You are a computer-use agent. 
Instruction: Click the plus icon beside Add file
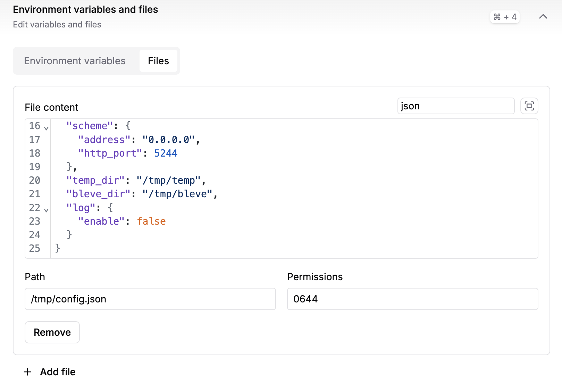click(27, 372)
